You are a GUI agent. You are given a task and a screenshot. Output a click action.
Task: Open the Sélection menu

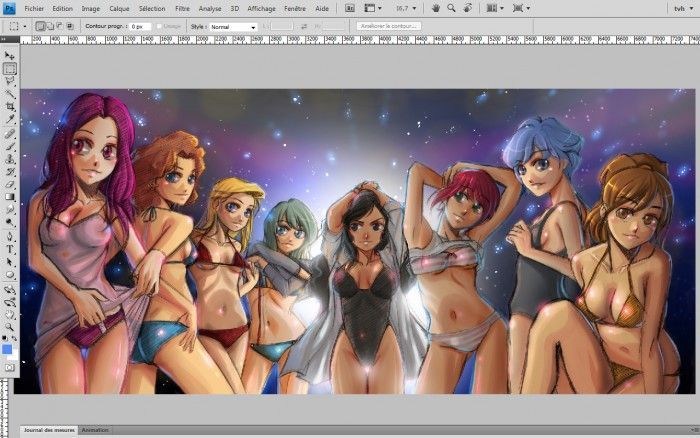(x=152, y=8)
